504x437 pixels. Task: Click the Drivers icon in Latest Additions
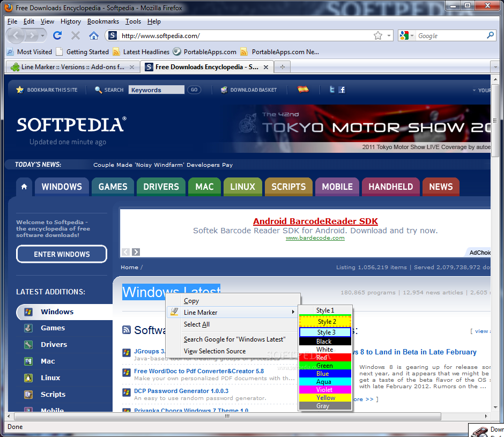pos(28,345)
